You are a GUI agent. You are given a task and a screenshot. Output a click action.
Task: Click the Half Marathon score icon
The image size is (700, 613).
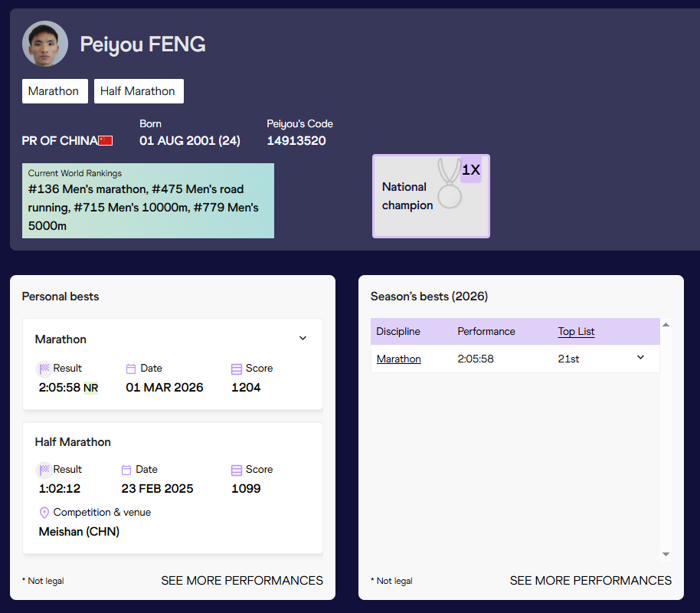point(237,470)
